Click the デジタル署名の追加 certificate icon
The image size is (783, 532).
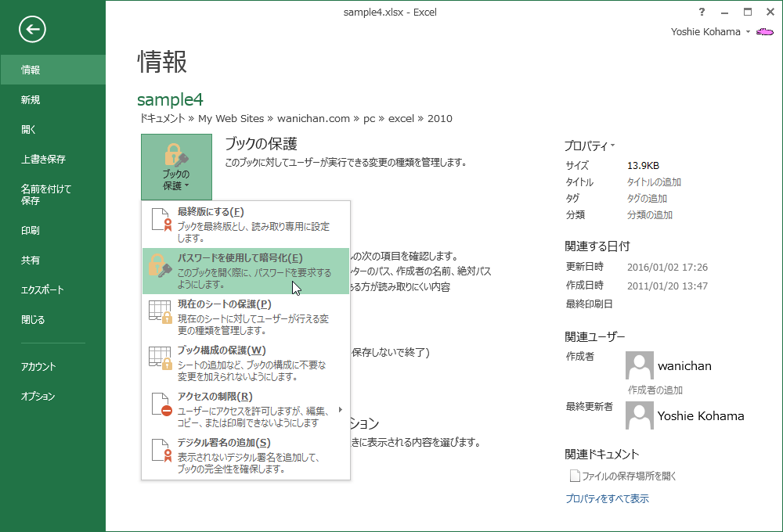click(161, 450)
